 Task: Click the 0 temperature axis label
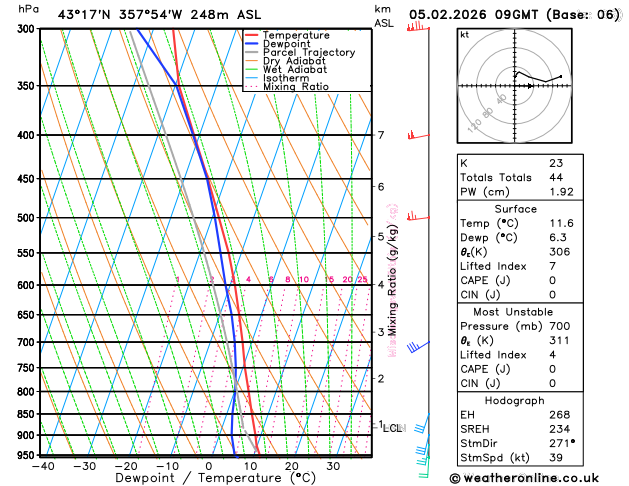pyautogui.click(x=209, y=466)
